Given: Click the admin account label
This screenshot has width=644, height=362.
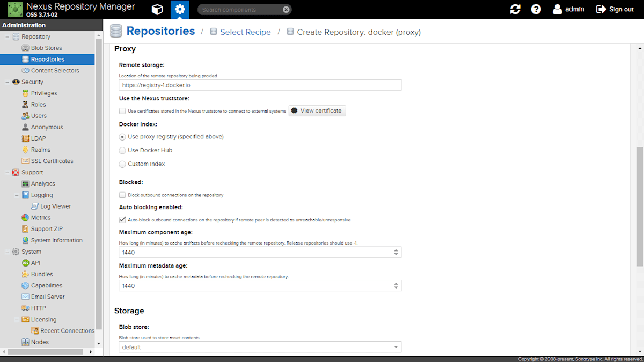Looking at the screenshot, I should tap(575, 9).
